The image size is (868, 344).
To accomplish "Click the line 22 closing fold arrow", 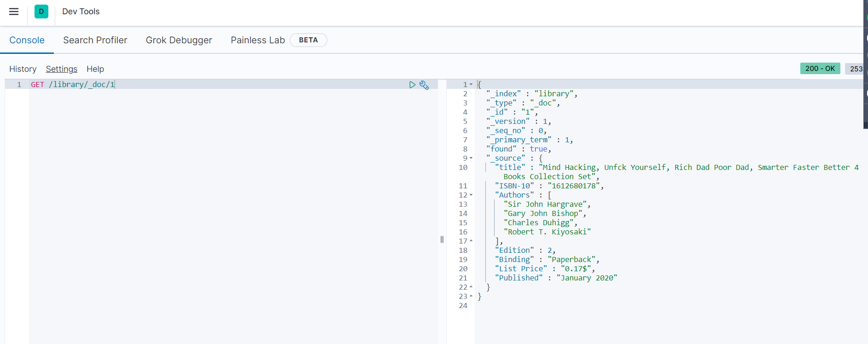I will pyautogui.click(x=471, y=287).
